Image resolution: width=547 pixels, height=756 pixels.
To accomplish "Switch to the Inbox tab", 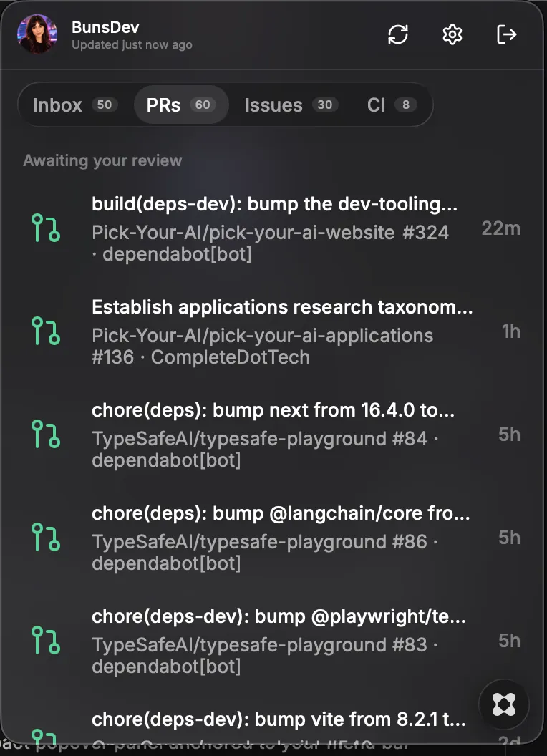I will pos(75,105).
